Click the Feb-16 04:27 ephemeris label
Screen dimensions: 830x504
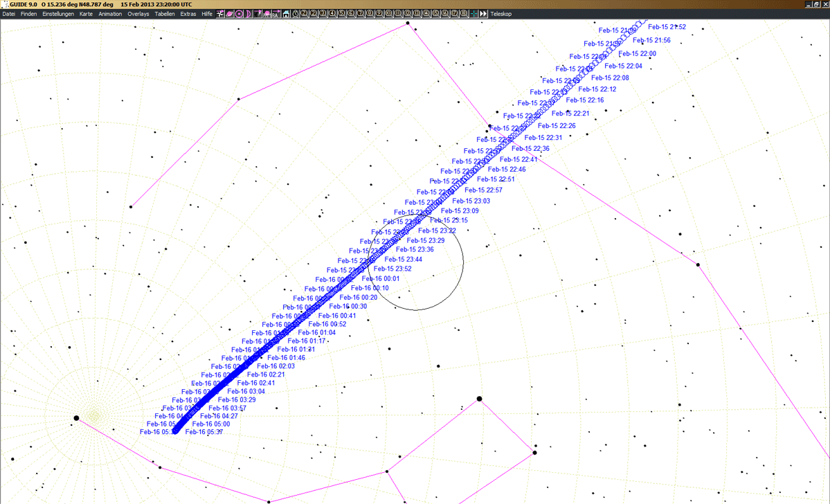click(219, 416)
